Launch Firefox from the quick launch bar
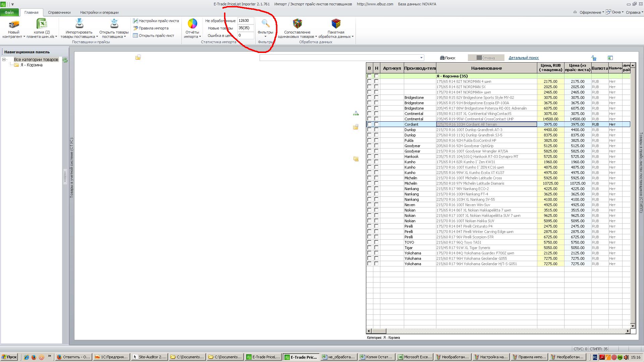The height and width of the screenshot is (362, 644). (x=34, y=357)
